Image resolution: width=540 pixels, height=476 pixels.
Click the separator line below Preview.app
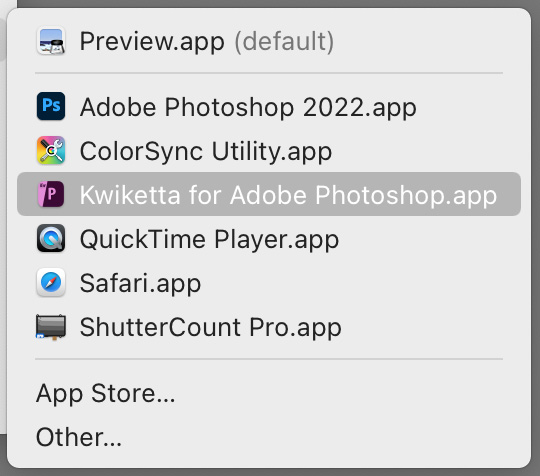click(x=269, y=73)
